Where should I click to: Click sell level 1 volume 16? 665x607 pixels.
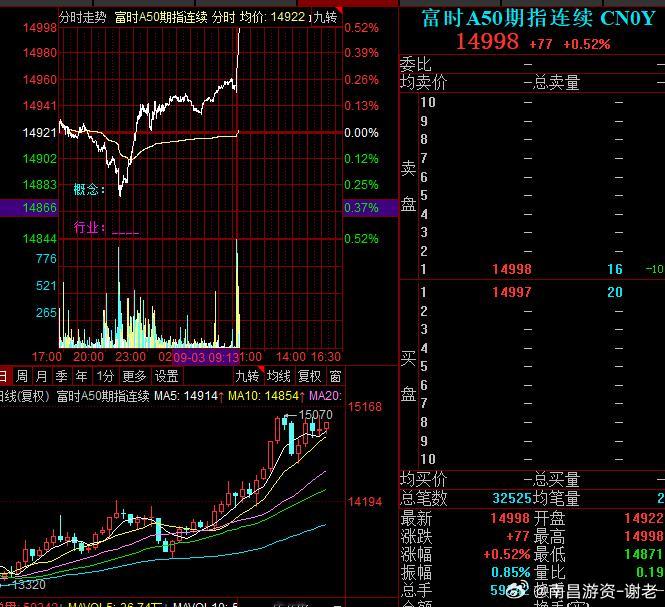(x=615, y=269)
